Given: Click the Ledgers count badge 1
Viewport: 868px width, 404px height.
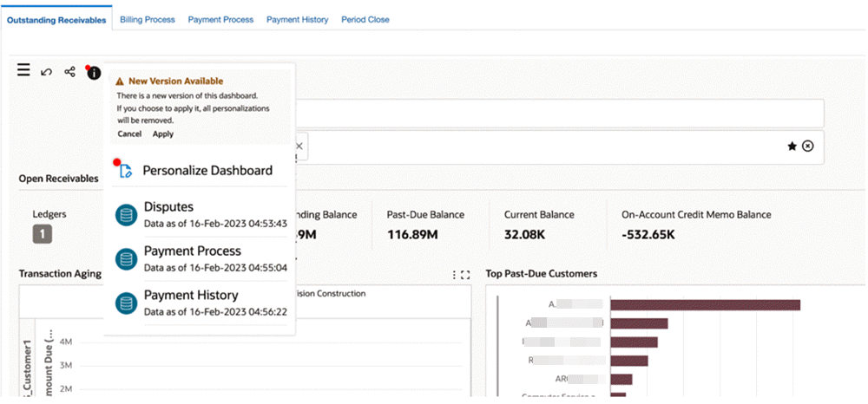Looking at the screenshot, I should click(42, 235).
